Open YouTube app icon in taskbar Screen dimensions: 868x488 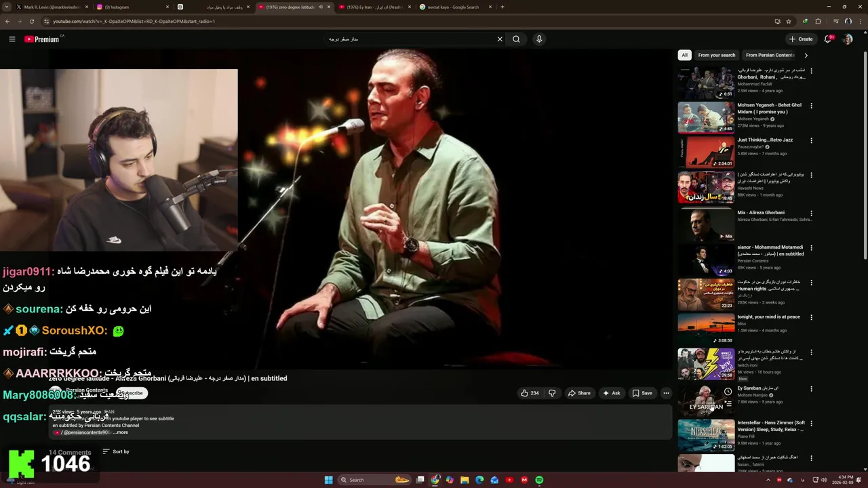(x=509, y=480)
